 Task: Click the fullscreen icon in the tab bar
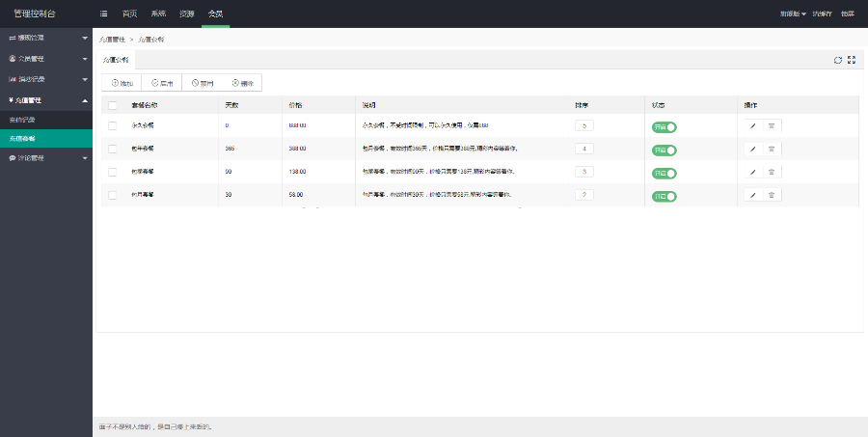point(852,60)
